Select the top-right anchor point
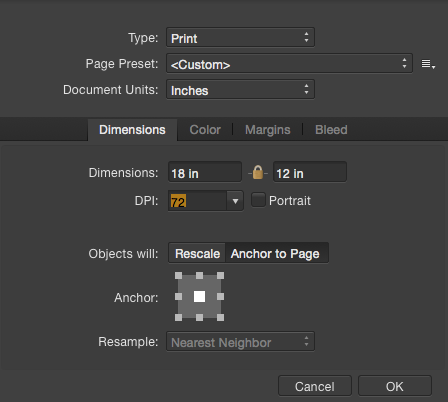448x402 pixels. click(220, 276)
